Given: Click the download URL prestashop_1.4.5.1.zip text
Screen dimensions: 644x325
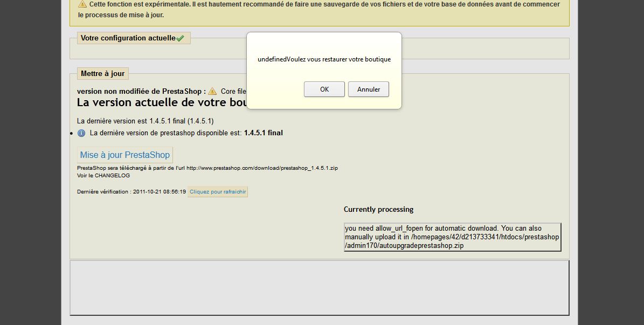Looking at the screenshot, I should coord(262,168).
